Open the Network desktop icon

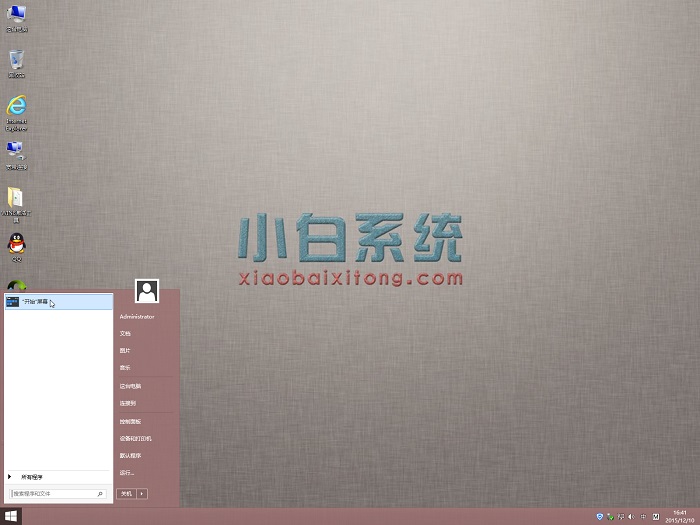click(x=16, y=150)
